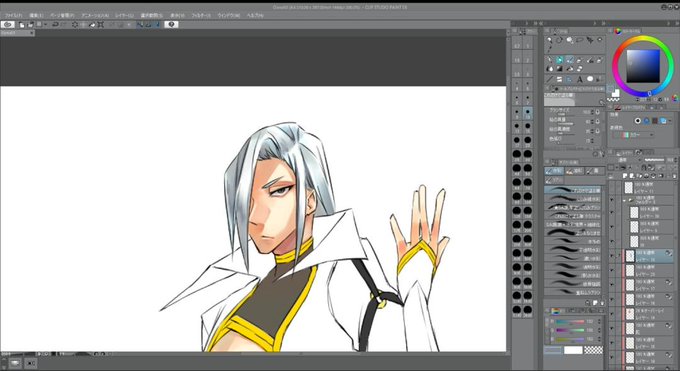Image resolution: width=680 pixels, height=371 pixels.
Task: Switch to the 水彩 sub tool group tab
Action: pos(554,171)
